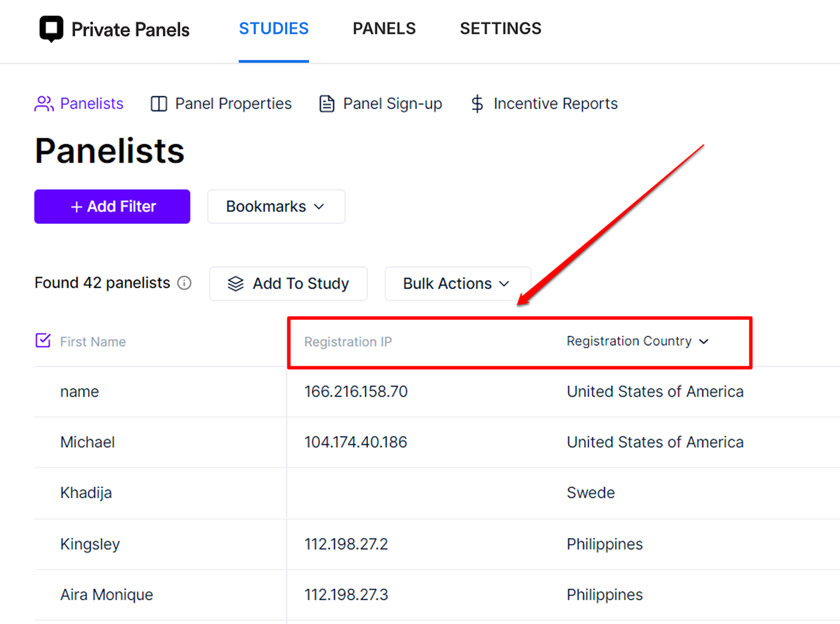Viewport: 840px width, 624px height.
Task: Click the Panel Sign-up document icon
Action: pyautogui.click(x=327, y=104)
